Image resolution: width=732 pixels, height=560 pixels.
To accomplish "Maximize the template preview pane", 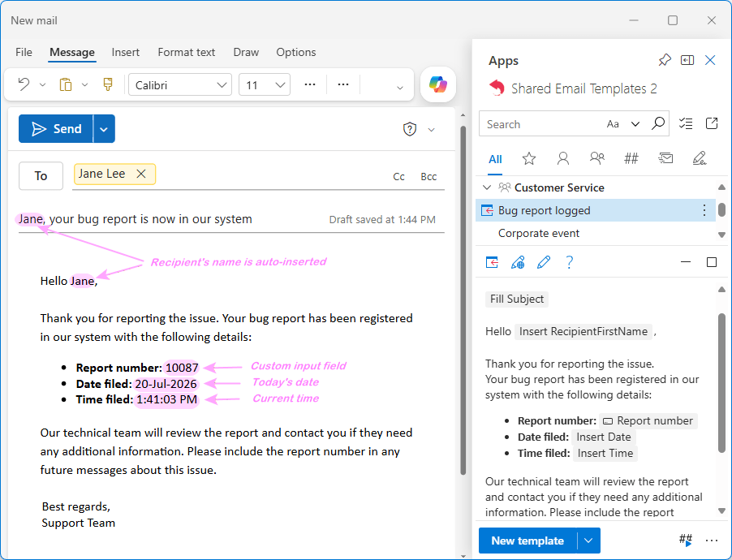I will pos(712,262).
